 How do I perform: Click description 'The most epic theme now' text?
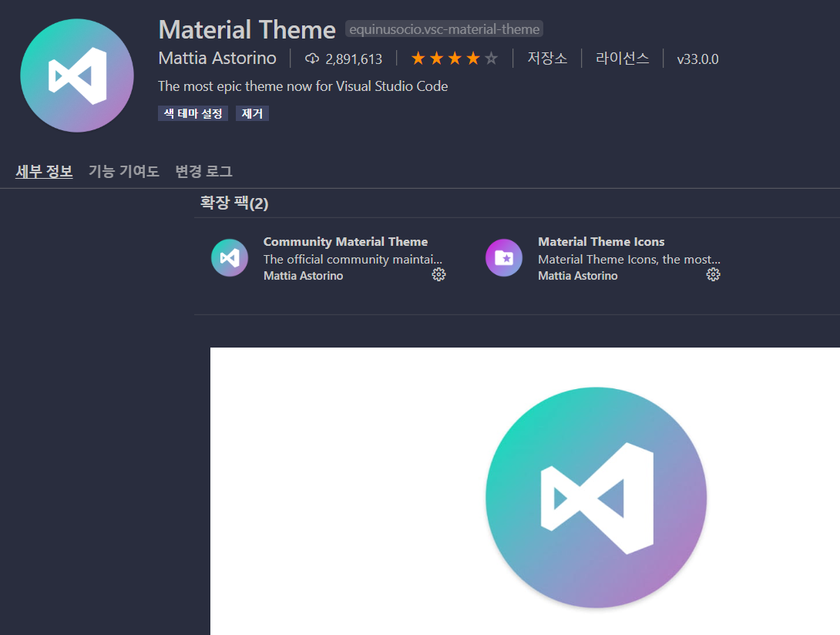(x=303, y=86)
